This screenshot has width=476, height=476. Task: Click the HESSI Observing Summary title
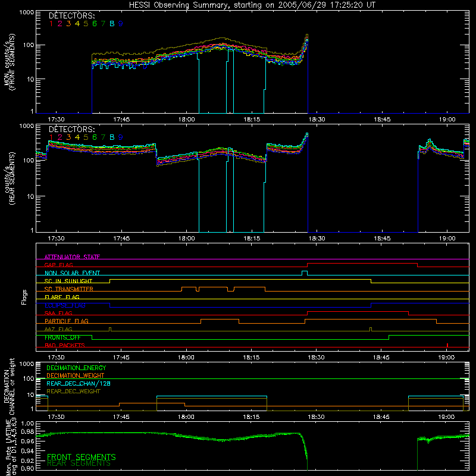pos(252,5)
